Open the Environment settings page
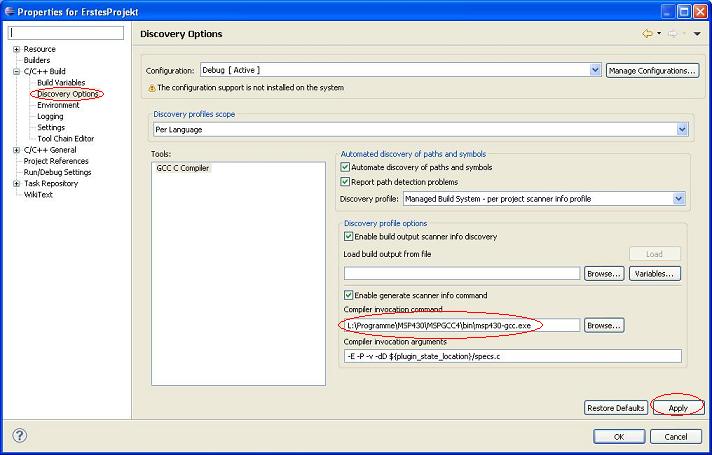712x455 pixels. tap(58, 105)
